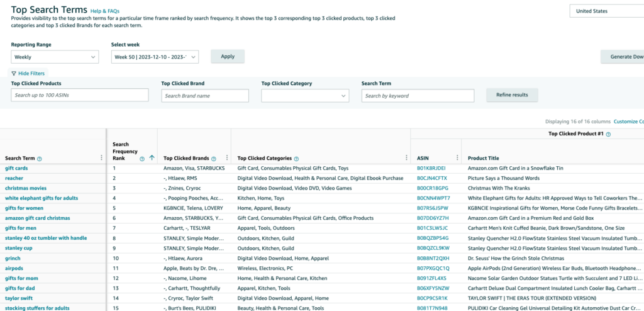
Task: Click the Top Clicked Brands help icon
Action: pos(214,159)
